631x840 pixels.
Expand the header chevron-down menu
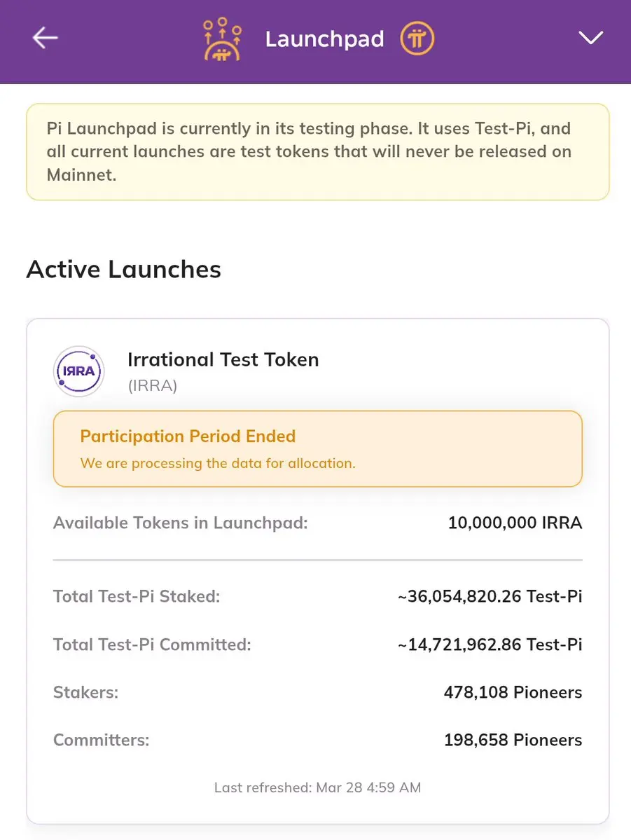click(x=590, y=38)
